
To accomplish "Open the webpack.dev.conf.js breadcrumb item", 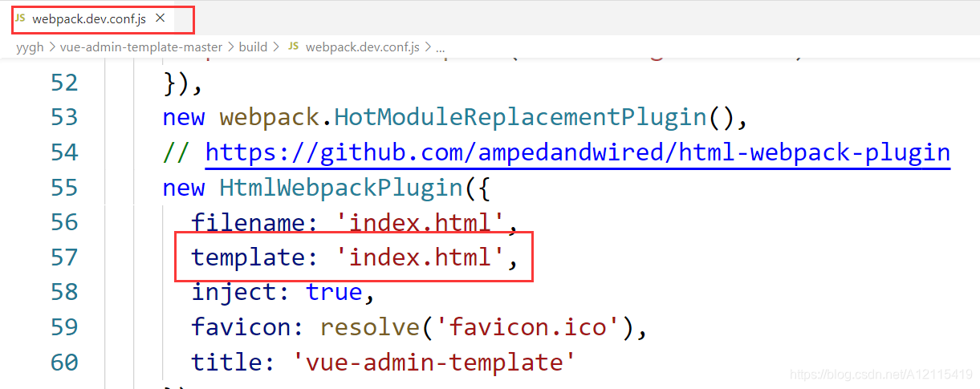I will click(x=363, y=47).
